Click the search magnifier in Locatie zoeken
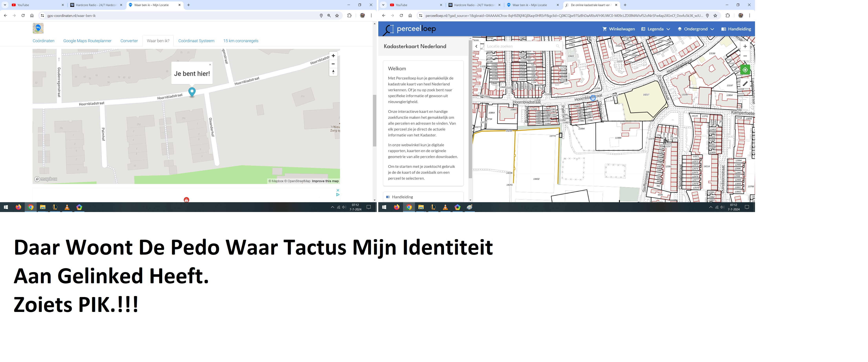This screenshot has width=868, height=362. pos(558,46)
